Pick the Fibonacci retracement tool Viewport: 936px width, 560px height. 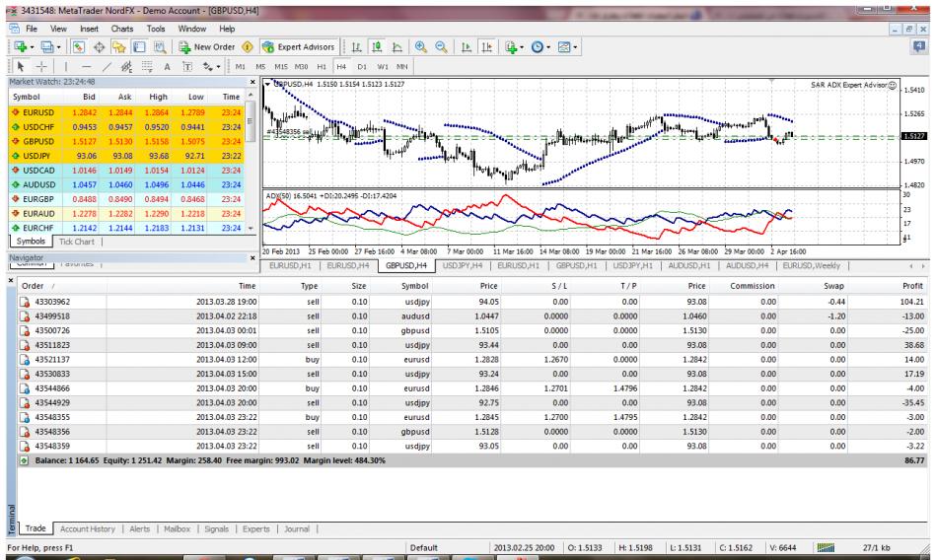point(147,66)
